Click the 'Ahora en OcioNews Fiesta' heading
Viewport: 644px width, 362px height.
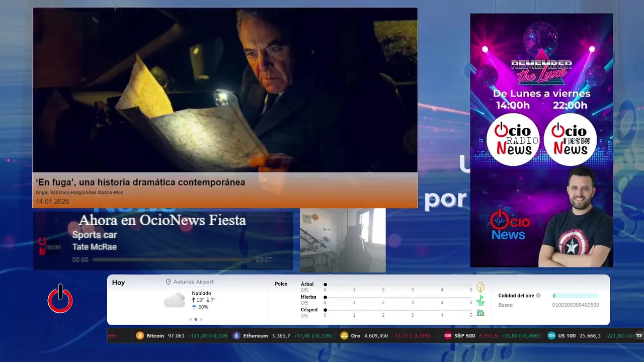(x=163, y=220)
